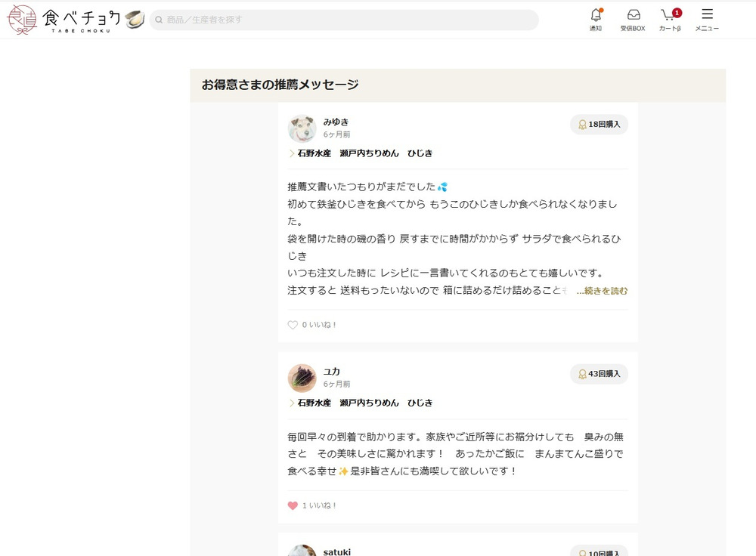Viewport: 756px width, 556px height.
Task: Click the username みゆき
Action: pos(336,122)
